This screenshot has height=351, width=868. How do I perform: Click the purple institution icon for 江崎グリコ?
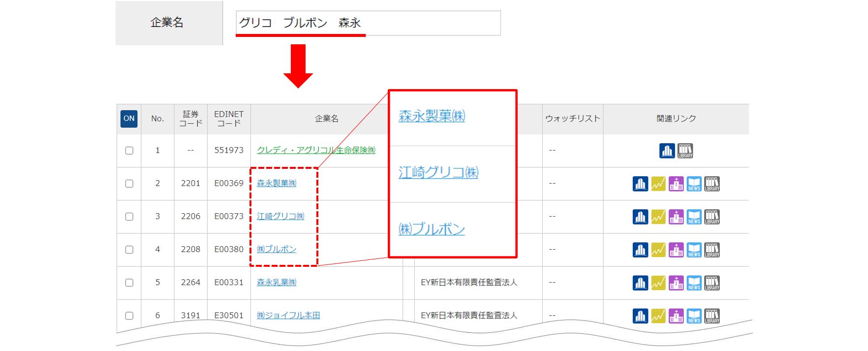(x=676, y=217)
